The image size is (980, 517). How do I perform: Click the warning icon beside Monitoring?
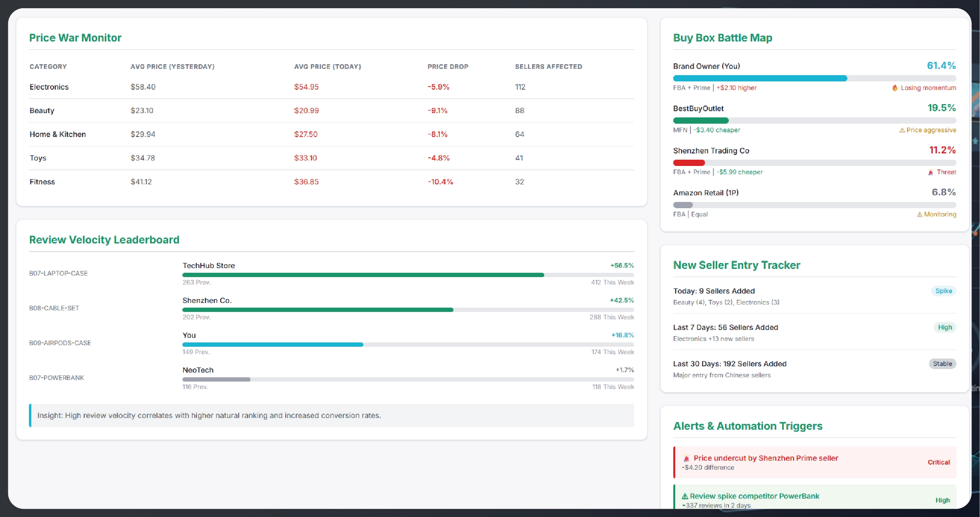pos(919,214)
